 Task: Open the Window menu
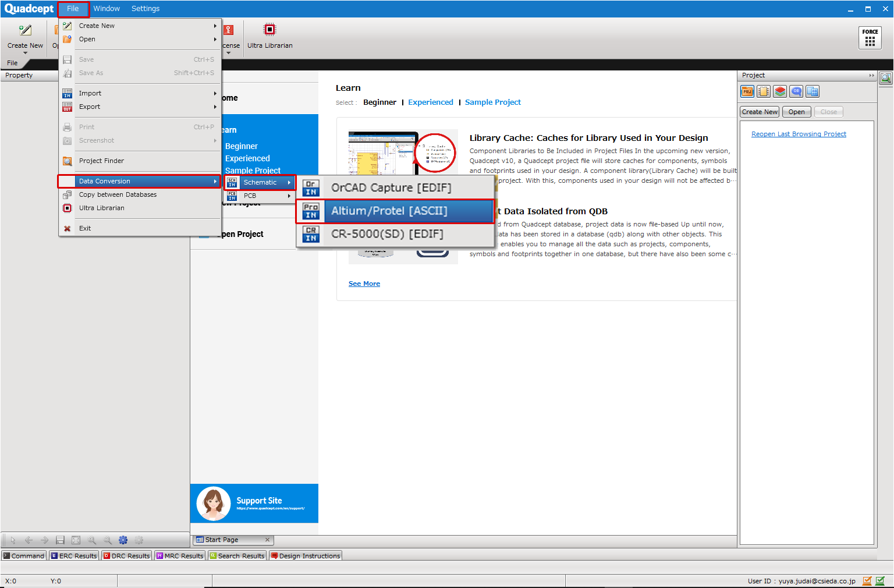coord(107,9)
